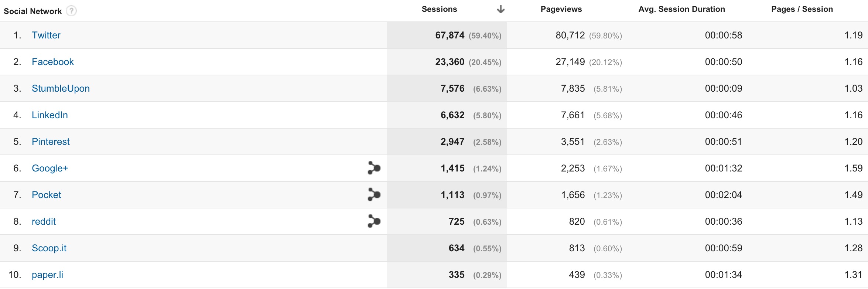Sort the table by Sessions column header
This screenshot has height=289, width=868.
(439, 9)
